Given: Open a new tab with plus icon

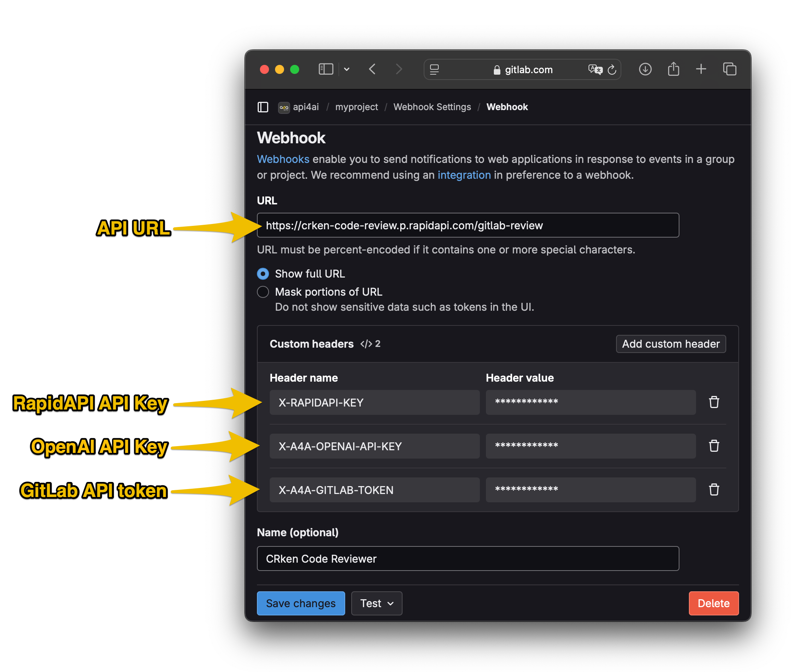Looking at the screenshot, I should pyautogui.click(x=701, y=69).
